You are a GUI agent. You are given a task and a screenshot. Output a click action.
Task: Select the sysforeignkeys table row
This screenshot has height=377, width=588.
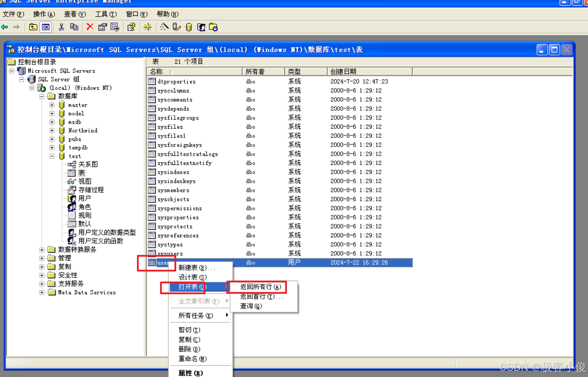[x=280, y=145]
